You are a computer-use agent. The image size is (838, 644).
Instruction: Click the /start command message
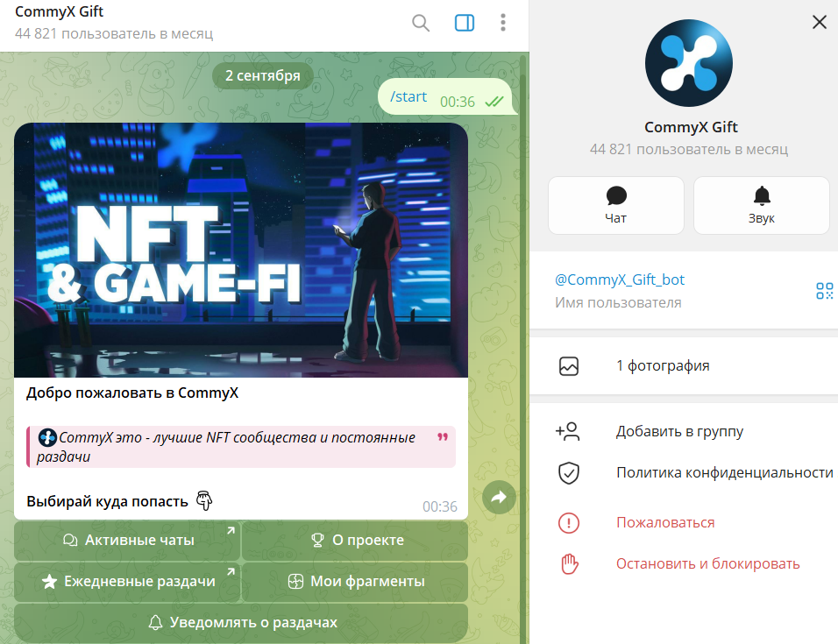click(408, 96)
